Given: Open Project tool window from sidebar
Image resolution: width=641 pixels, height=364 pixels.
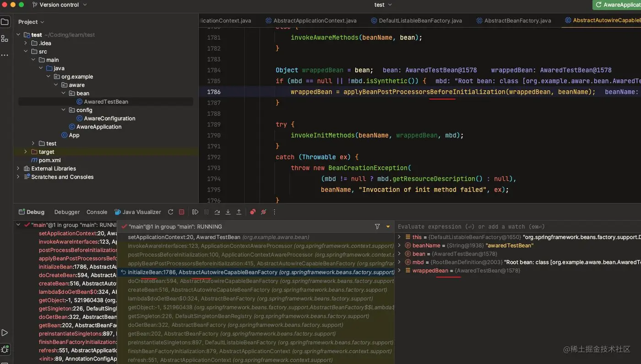Looking at the screenshot, I should (x=5, y=22).
